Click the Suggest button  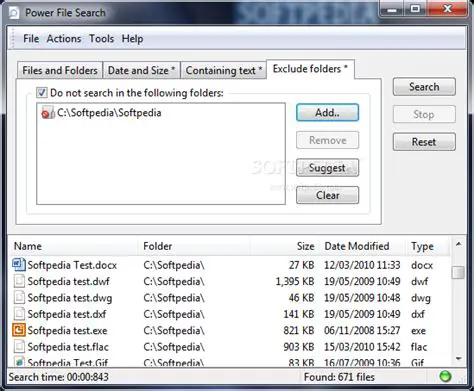click(327, 168)
